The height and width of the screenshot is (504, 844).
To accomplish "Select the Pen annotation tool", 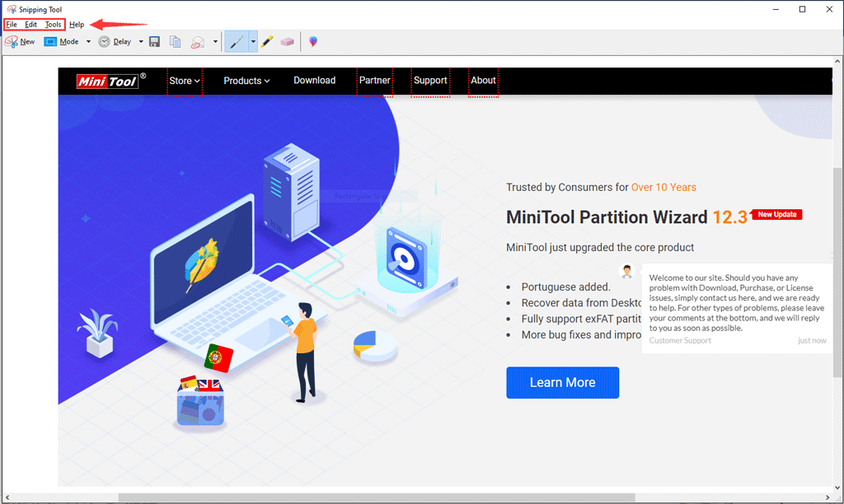I will (x=237, y=41).
